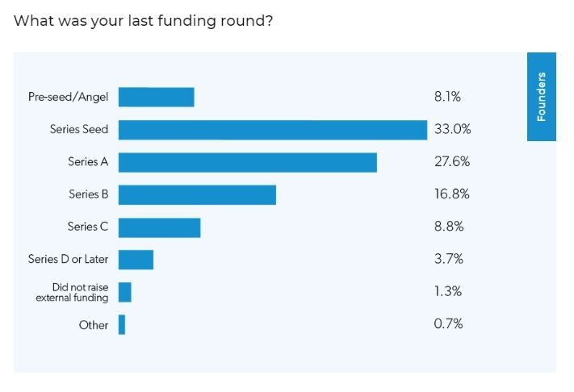Click the 27.6% value
This screenshot has height=392, width=574.
pos(452,161)
